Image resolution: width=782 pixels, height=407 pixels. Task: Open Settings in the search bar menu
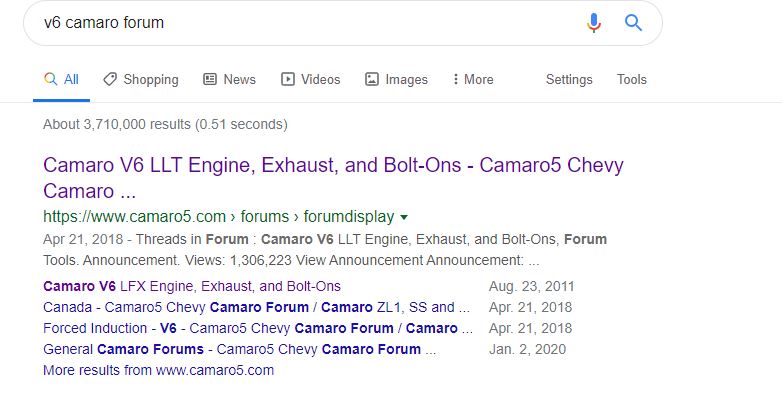coord(569,79)
